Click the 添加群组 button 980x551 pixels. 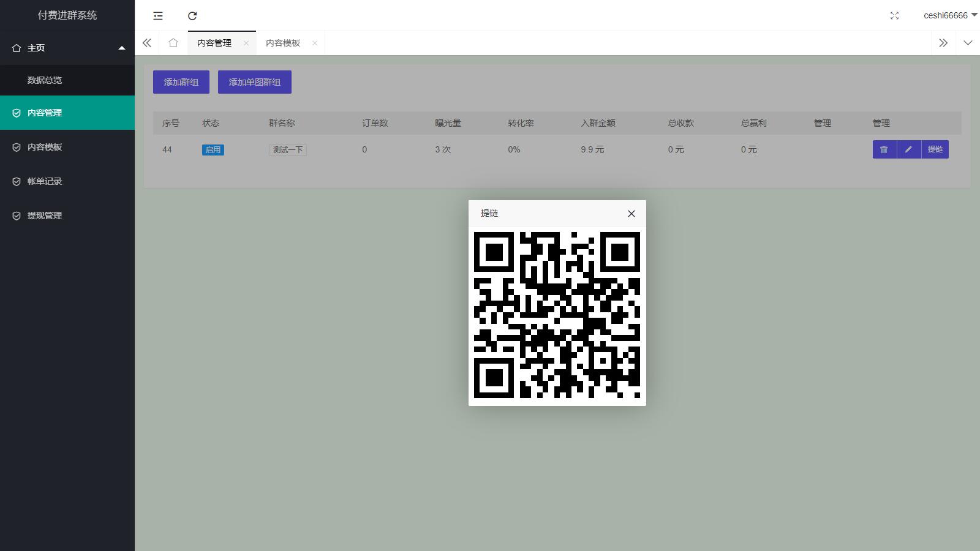(x=181, y=82)
